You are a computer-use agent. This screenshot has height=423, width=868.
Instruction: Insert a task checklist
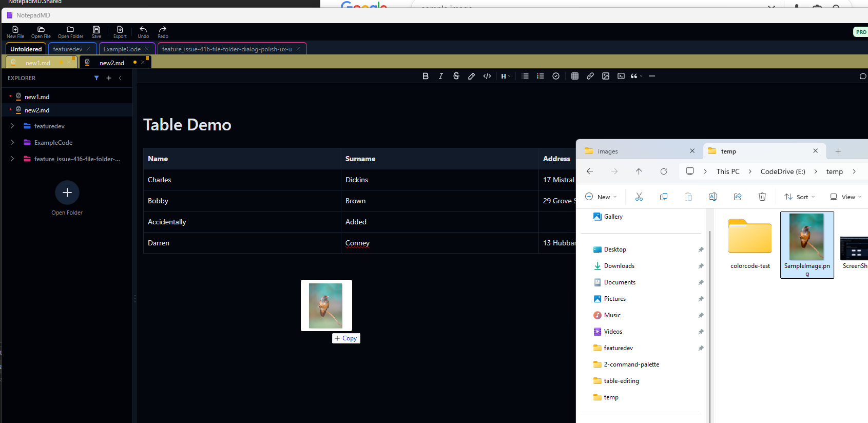tap(556, 76)
